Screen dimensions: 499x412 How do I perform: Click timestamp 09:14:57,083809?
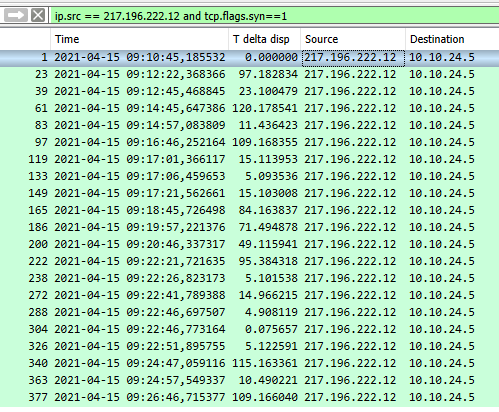click(176, 125)
